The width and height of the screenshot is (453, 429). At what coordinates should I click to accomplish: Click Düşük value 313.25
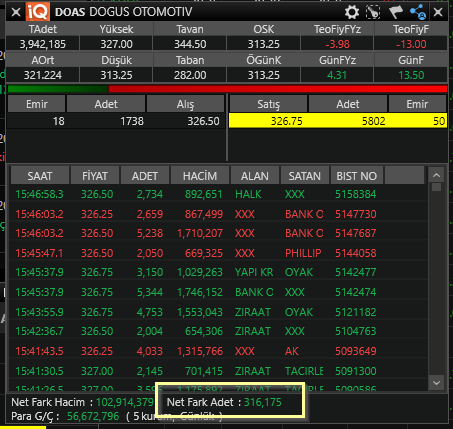116,75
